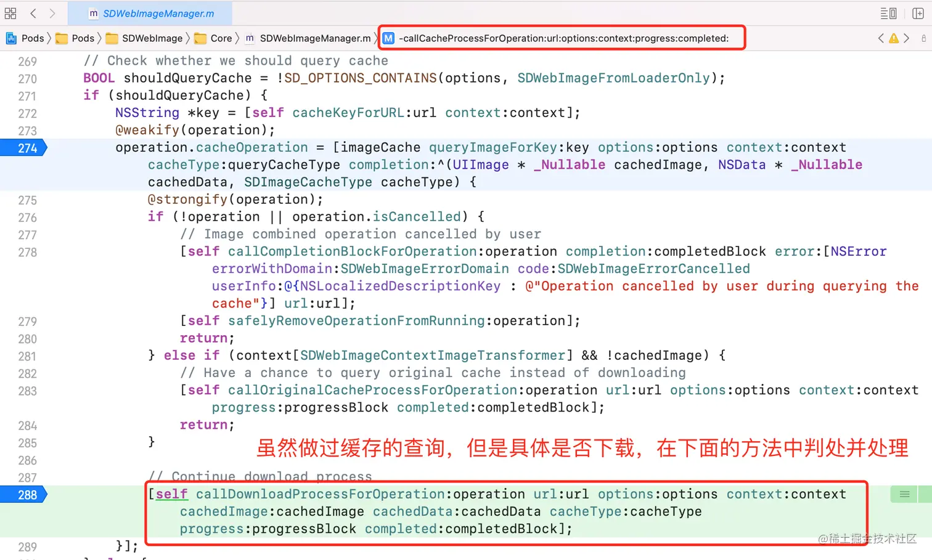
Task: Open the Pods folder jump bar item
Action: (76, 38)
